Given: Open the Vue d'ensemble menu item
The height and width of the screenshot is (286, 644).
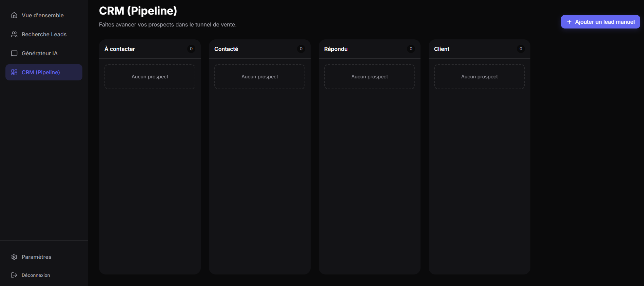Looking at the screenshot, I should click(44, 15).
